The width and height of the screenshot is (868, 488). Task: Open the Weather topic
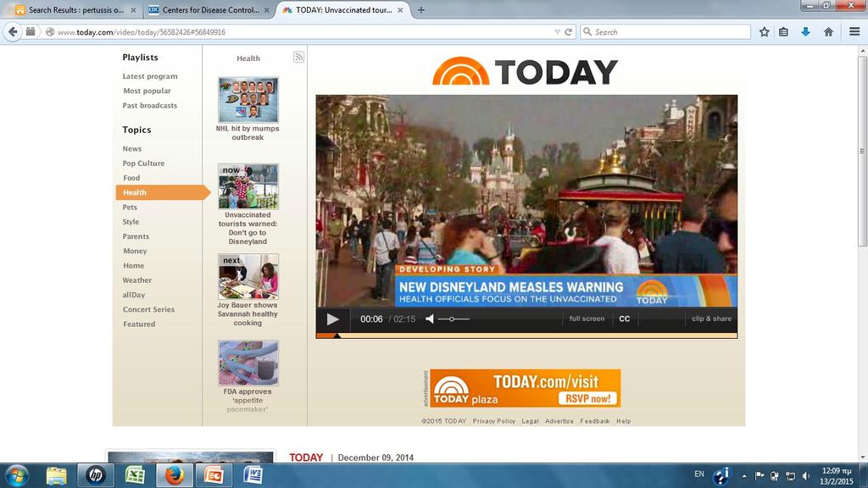tap(136, 280)
